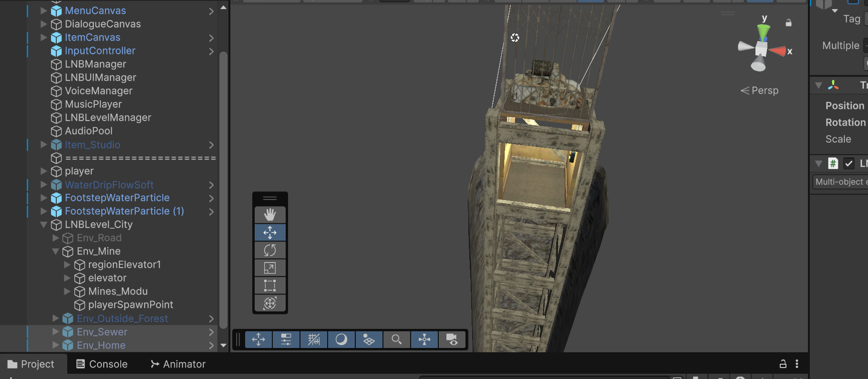Toggle the scene gizmo rotation lock
Screen dimensions: 868x379
tap(789, 22)
